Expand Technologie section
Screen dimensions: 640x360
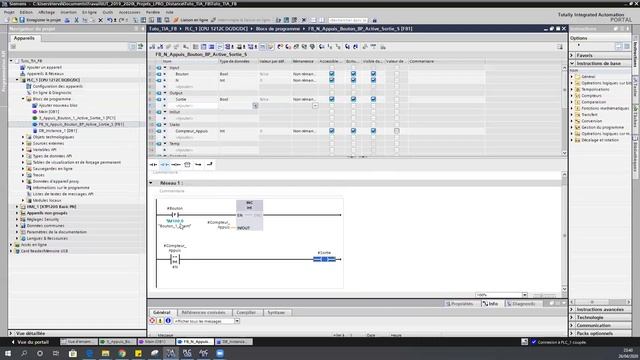pos(572,317)
